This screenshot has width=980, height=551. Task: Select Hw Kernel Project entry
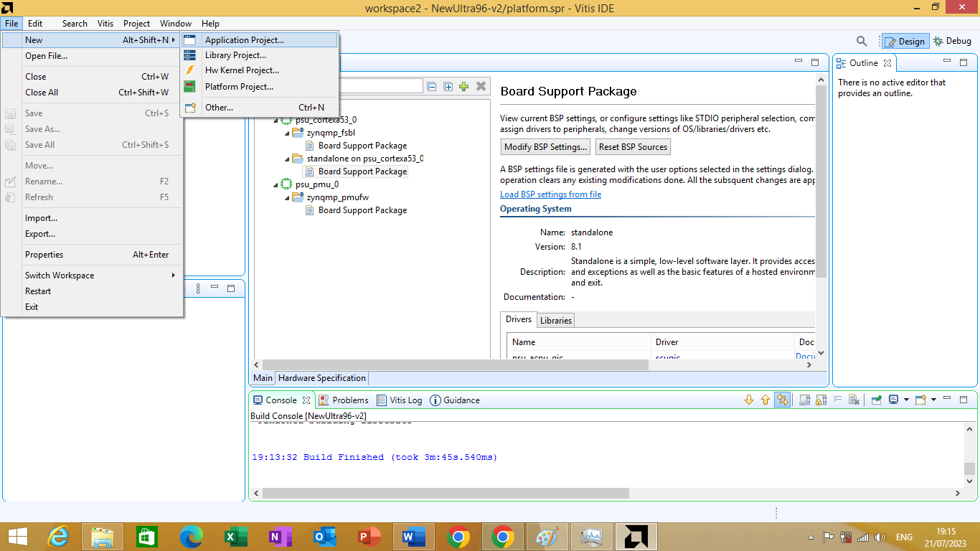point(259,70)
